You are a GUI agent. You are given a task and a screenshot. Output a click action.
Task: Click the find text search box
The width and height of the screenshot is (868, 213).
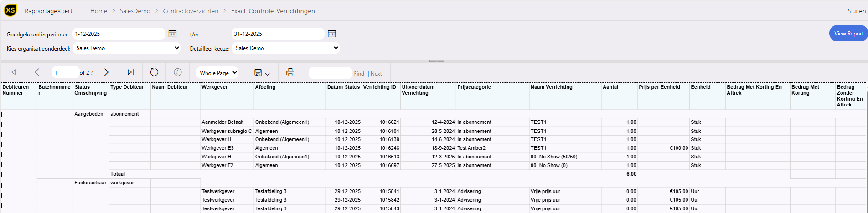(330, 73)
